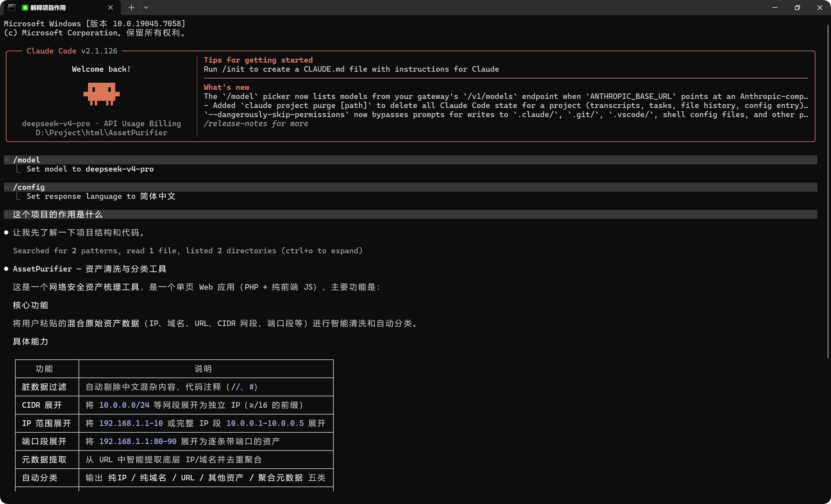
Task: Click 'deepseek-v4-pro · API Usage Billing' text
Action: 101,124
